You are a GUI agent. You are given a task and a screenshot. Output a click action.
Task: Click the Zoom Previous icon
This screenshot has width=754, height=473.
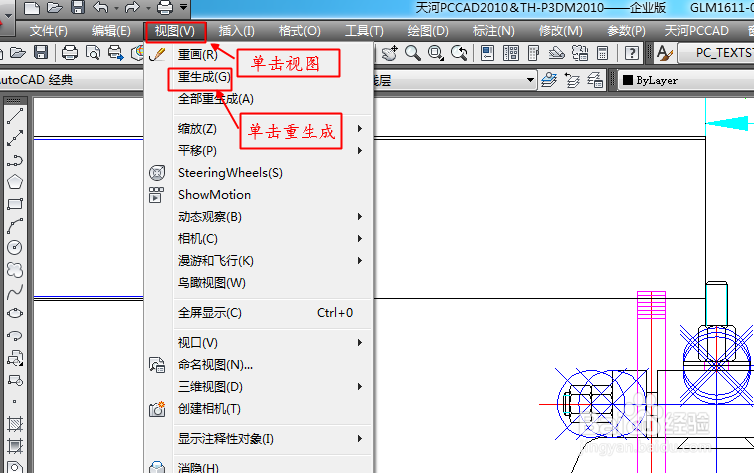tap(459, 53)
